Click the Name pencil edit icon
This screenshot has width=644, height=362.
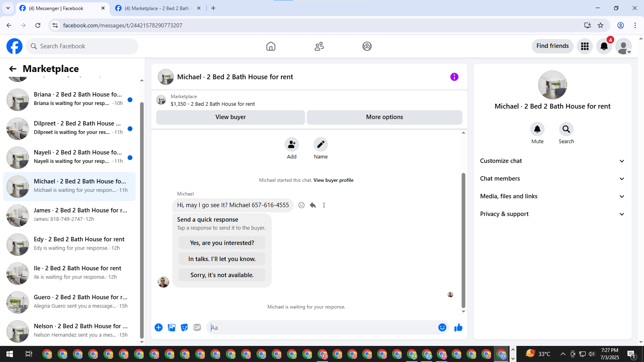[321, 144]
